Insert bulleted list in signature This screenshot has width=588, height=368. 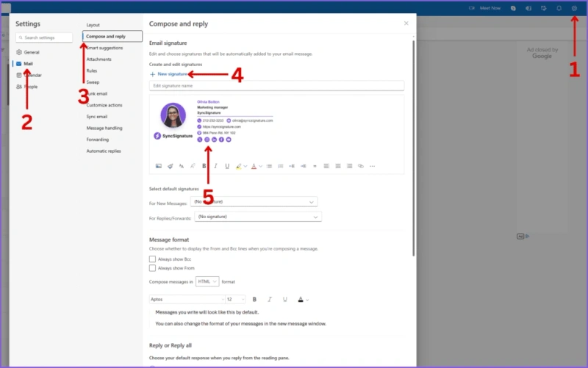pyautogui.click(x=269, y=166)
